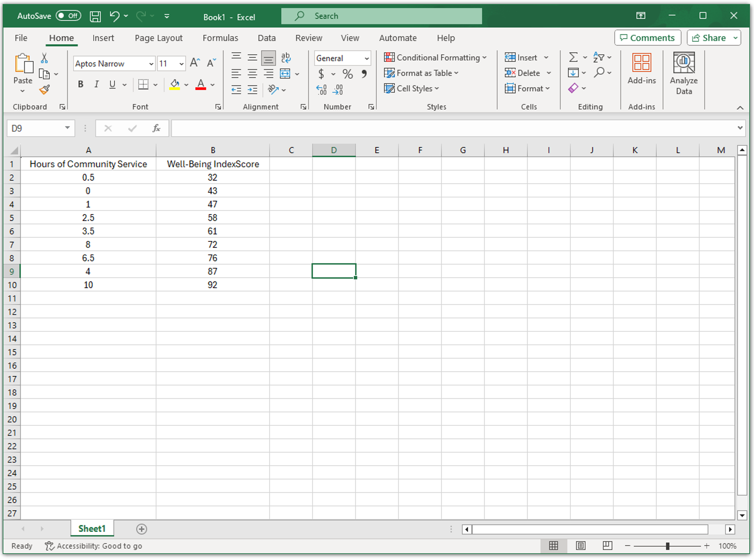Add a new sheet with plus button
754x560 pixels.
(142, 529)
